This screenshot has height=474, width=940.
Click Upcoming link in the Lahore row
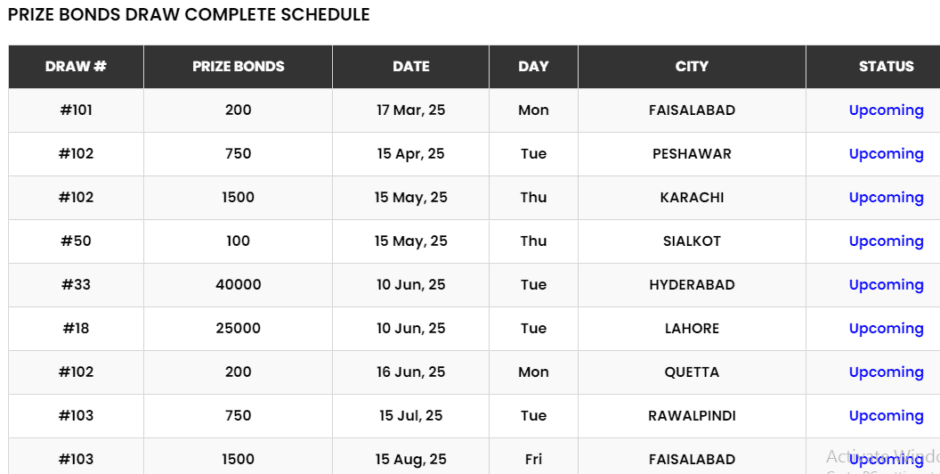point(885,328)
